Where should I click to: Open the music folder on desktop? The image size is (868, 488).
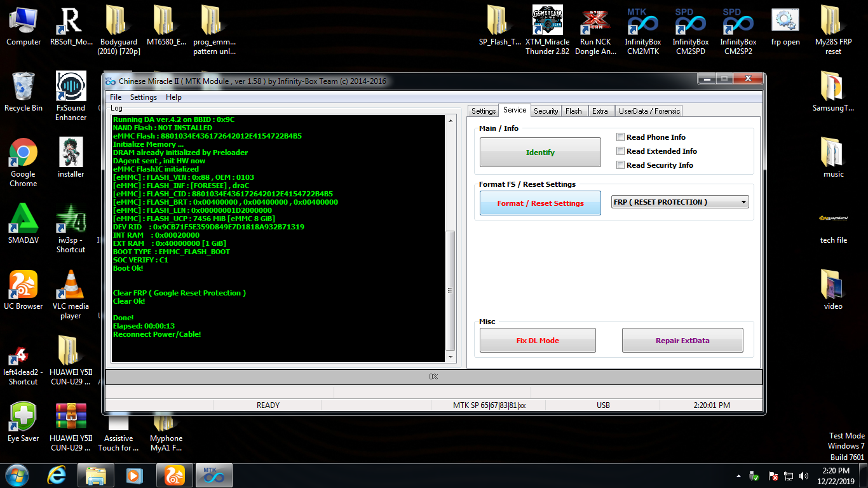click(x=834, y=158)
